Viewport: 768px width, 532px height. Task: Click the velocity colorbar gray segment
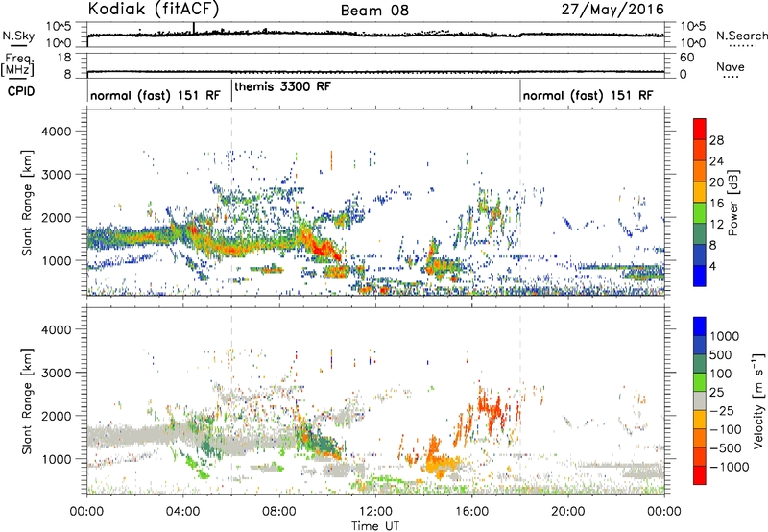pos(700,400)
